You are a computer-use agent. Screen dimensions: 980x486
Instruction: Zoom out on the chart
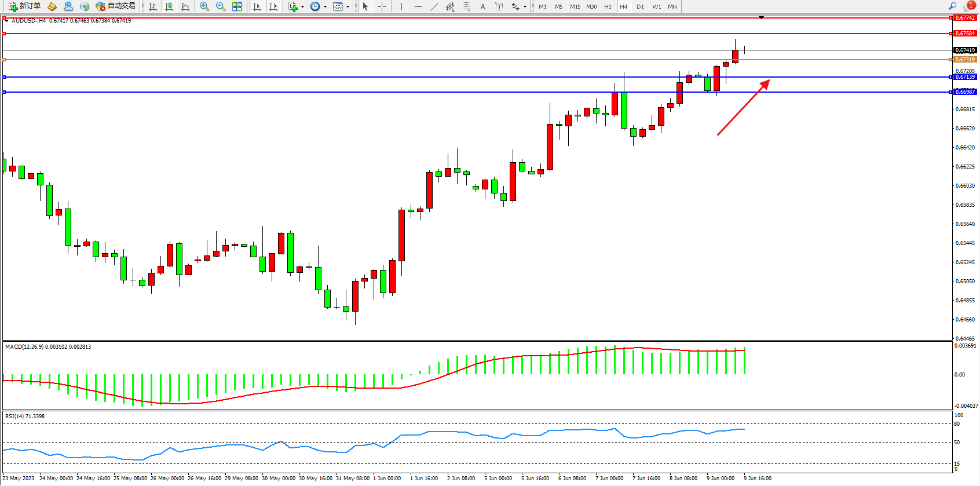click(221, 6)
